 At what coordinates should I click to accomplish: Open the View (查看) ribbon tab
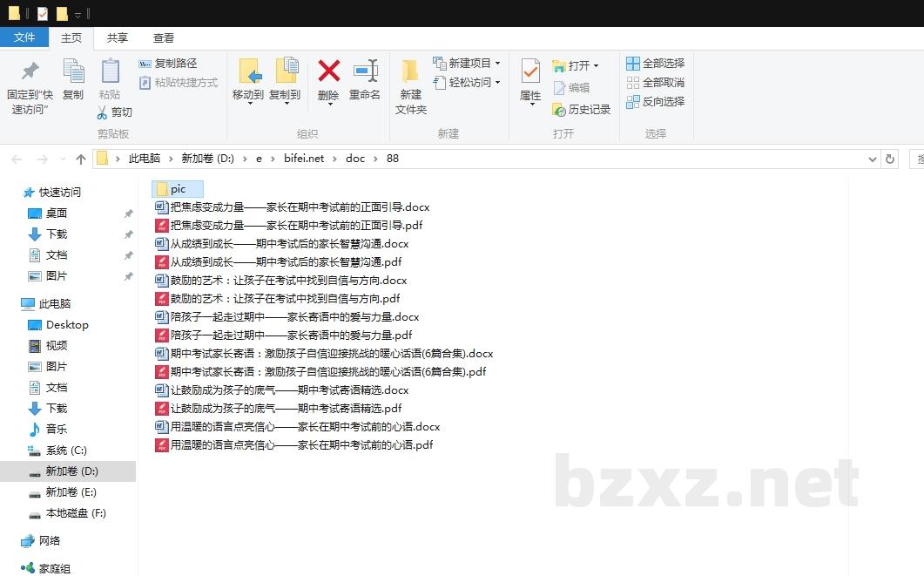pyautogui.click(x=164, y=38)
